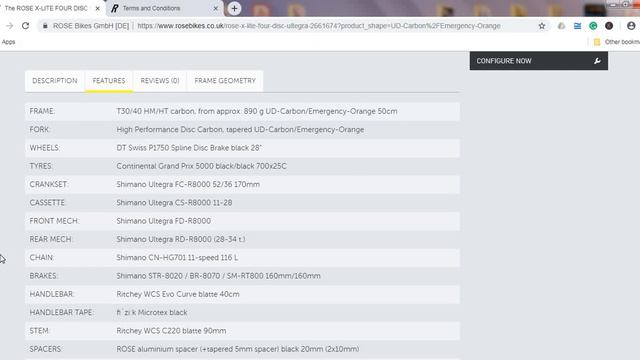
Task: Close the Terms and Conditions tab
Action: (216, 8)
